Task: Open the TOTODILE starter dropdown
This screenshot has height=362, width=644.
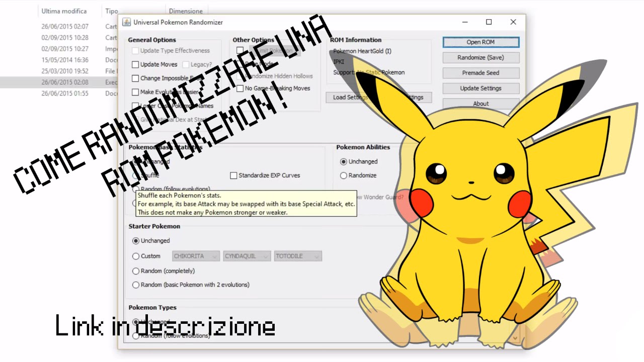Action: pos(298,256)
